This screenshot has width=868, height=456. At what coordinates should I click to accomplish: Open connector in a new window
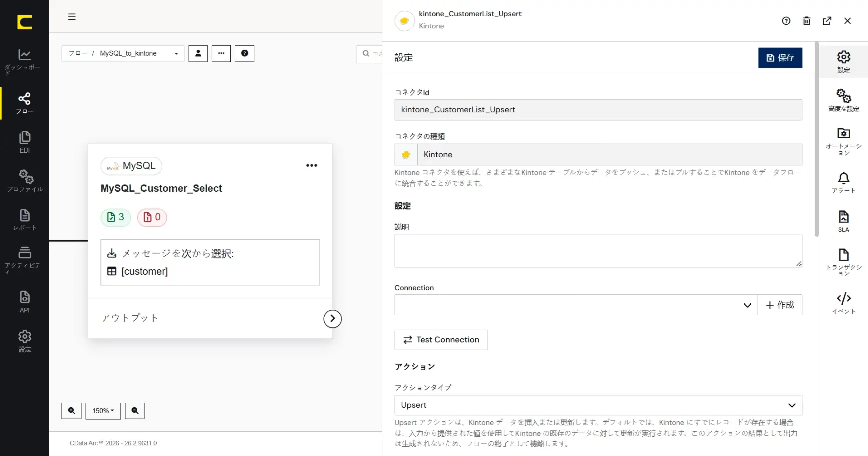coord(827,21)
